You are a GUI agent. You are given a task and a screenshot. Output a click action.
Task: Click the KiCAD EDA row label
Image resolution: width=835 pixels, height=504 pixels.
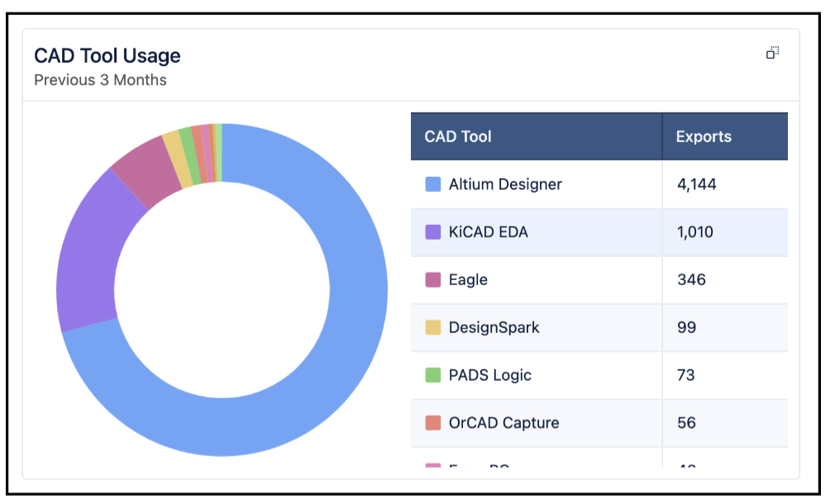[489, 232]
